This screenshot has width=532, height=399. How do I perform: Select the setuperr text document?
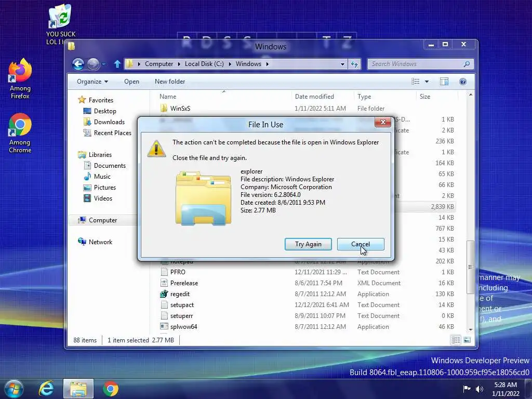181,315
